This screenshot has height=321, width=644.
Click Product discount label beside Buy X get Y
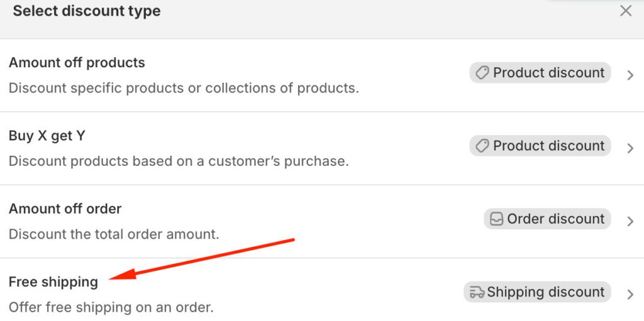[x=548, y=146]
